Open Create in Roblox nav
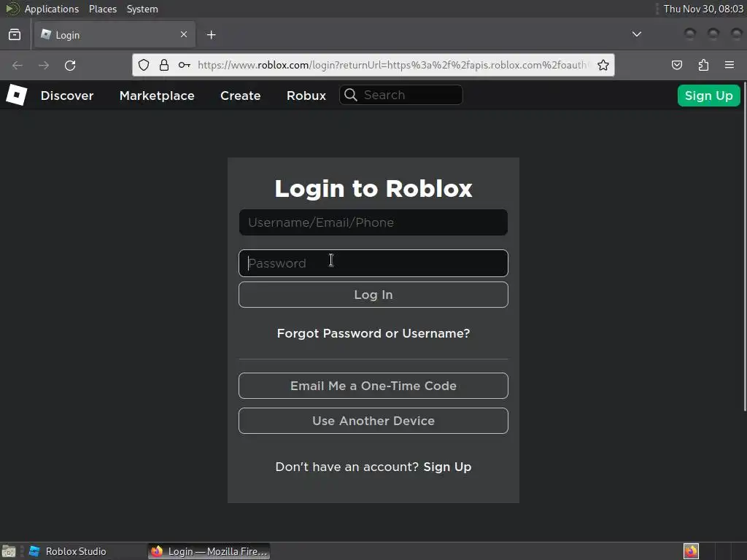Screen dimensions: 747x560 click(x=241, y=96)
